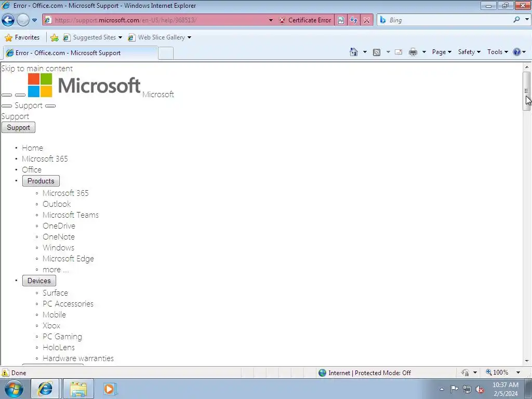This screenshot has height=399, width=532.
Task: Open the Microsoft Edge link
Action: [x=68, y=259]
